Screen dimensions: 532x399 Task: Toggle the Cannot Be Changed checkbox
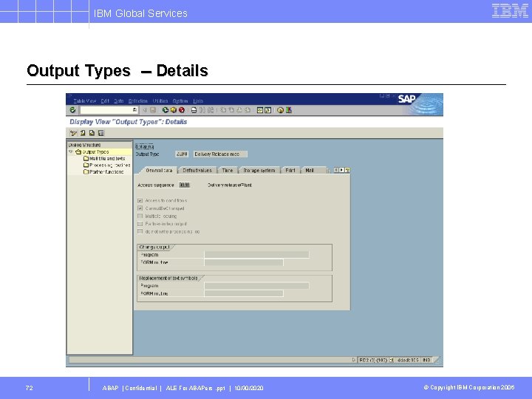pos(140,208)
